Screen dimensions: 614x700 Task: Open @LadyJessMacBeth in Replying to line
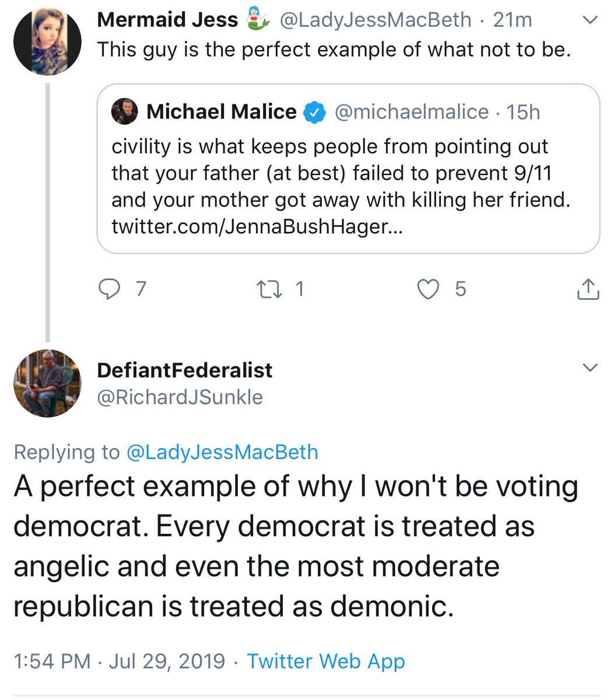coord(222,452)
